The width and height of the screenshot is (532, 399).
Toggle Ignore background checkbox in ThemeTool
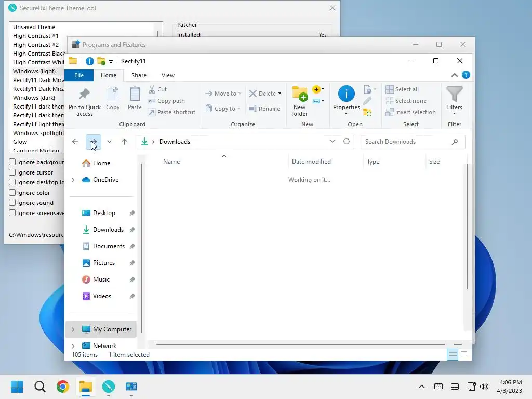tap(12, 162)
